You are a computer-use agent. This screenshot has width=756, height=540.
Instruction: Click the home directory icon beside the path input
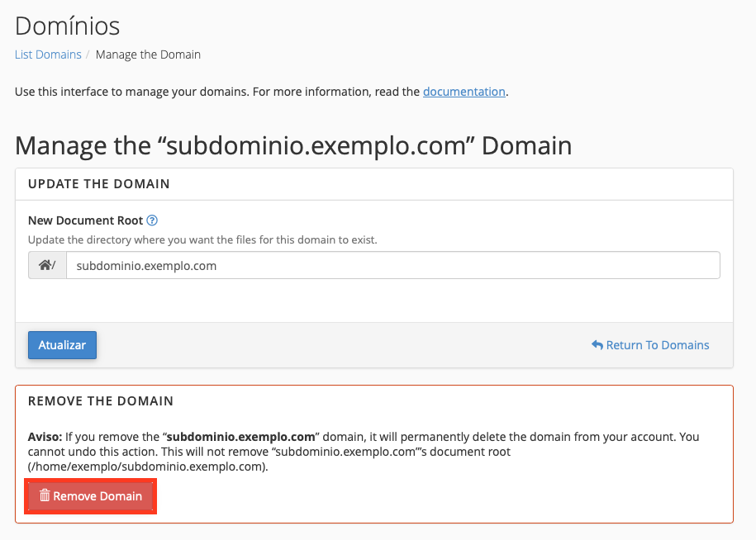(x=46, y=264)
